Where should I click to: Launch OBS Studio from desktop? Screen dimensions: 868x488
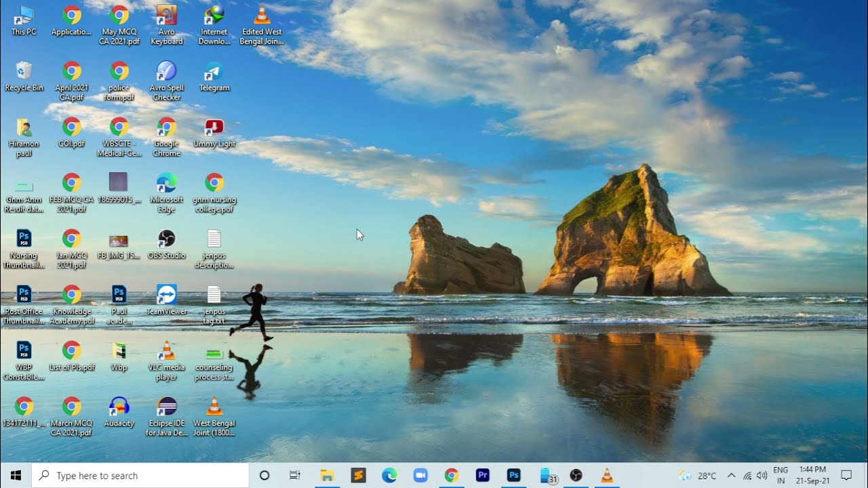tap(167, 244)
